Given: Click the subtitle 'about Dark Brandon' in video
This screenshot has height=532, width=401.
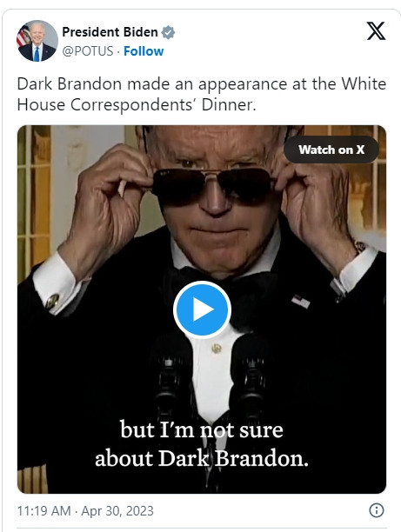Looking at the screenshot, I should coord(202,458).
